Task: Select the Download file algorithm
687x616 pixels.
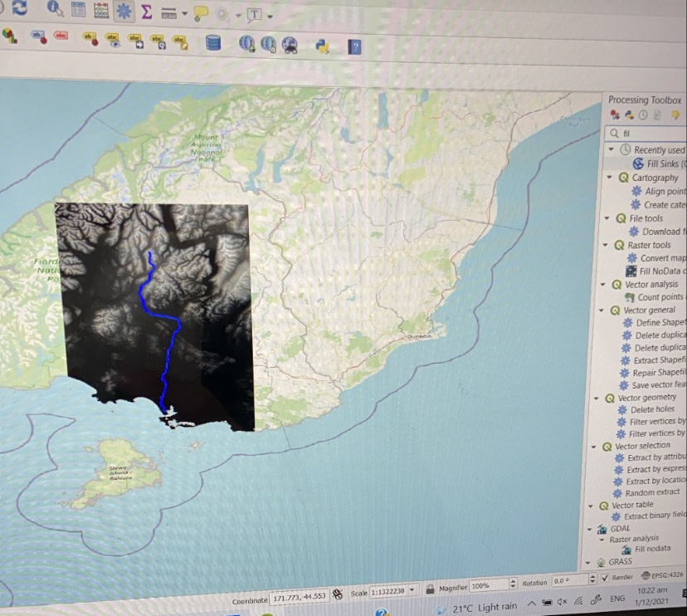Action: coord(657,231)
